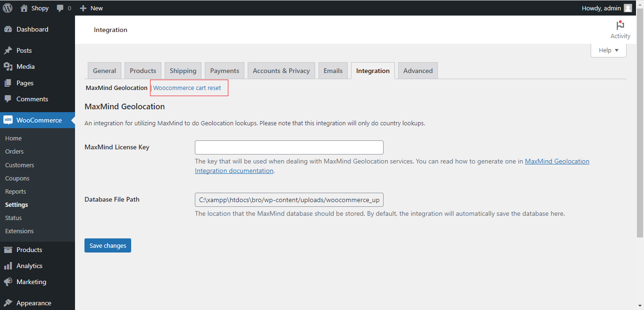Click the 'MaxMind Geolocation' section heading
Screen dimensions: 644x310
click(125, 106)
